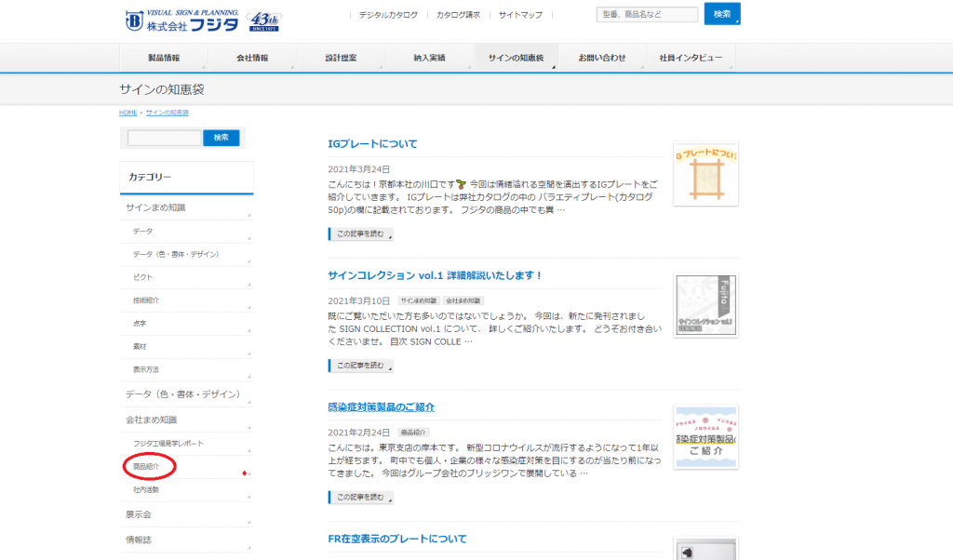Open the 会社情報 menu
The image size is (953, 560).
pyautogui.click(x=252, y=58)
